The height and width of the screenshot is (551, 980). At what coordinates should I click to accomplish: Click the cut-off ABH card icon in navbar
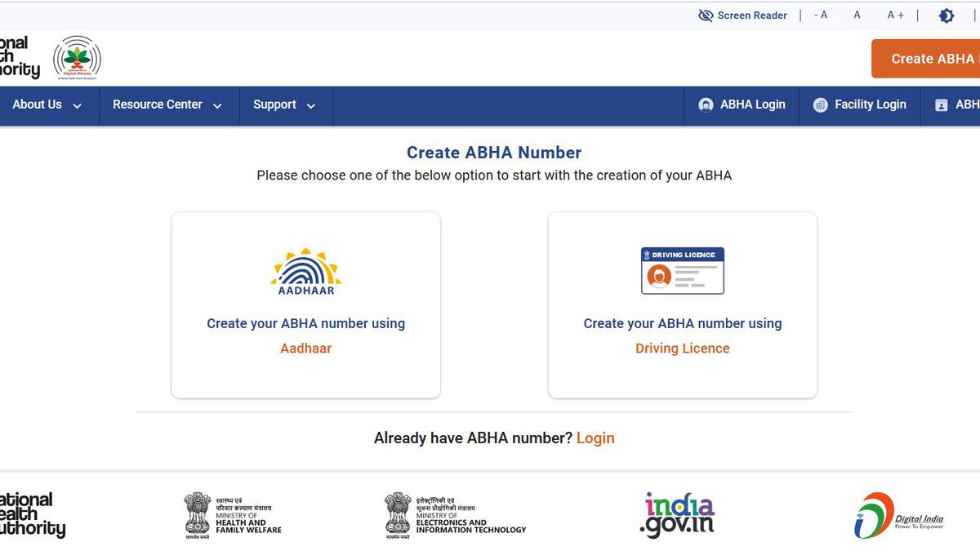(942, 105)
